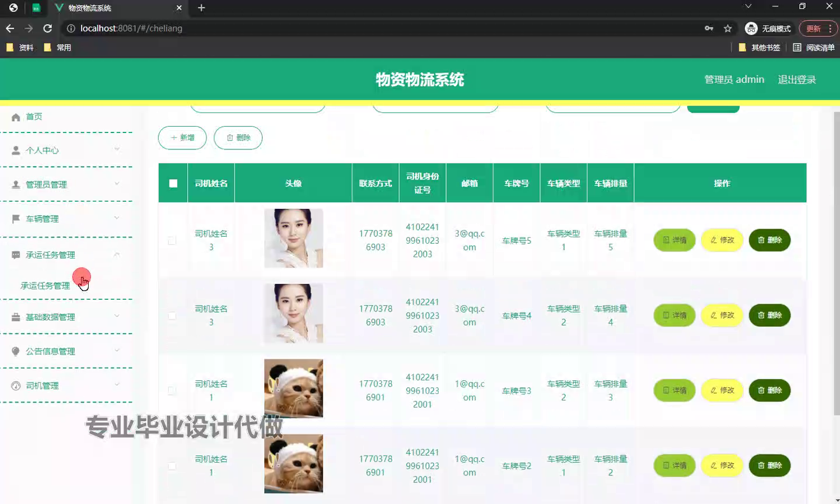Screen dimensions: 840x504
Task: Click 修改 for the 车牌号4 row
Action: click(x=722, y=315)
